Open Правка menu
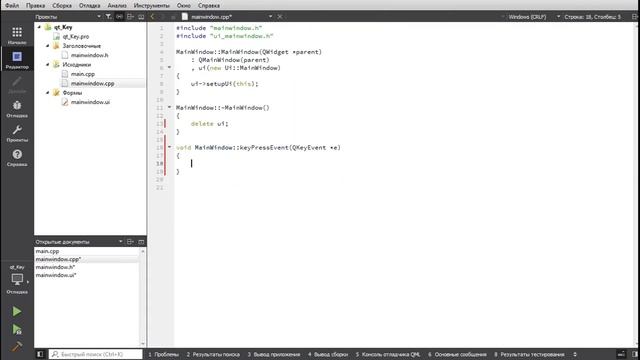Viewport: 640px width, 360px height. coord(36,5)
